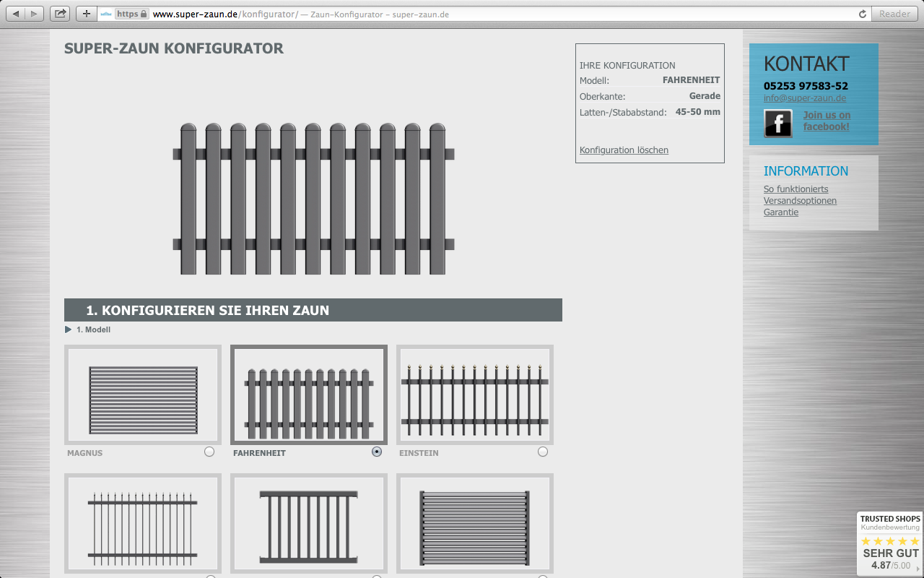
Task: Click the INFORMATION heading
Action: 806,171
